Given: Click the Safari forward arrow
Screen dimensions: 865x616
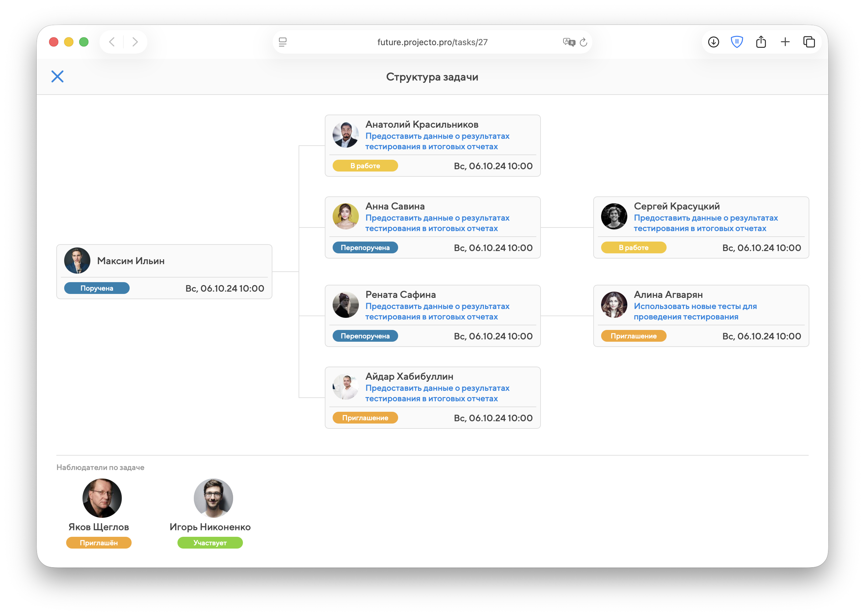Looking at the screenshot, I should pyautogui.click(x=135, y=42).
